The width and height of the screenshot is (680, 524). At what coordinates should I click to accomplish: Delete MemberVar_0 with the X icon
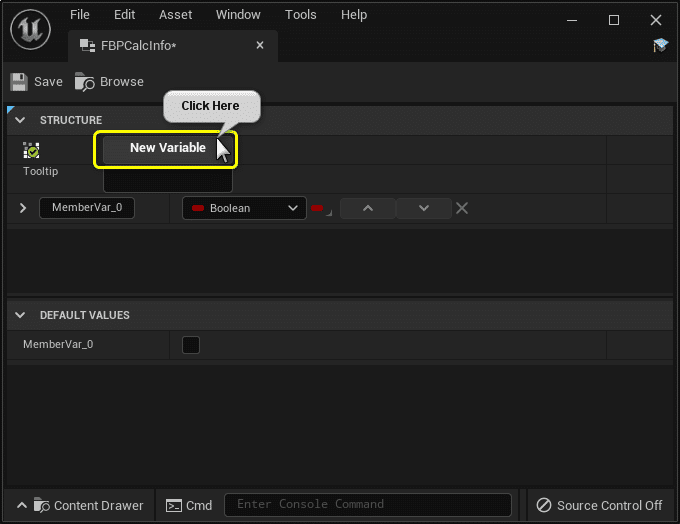pyautogui.click(x=462, y=208)
